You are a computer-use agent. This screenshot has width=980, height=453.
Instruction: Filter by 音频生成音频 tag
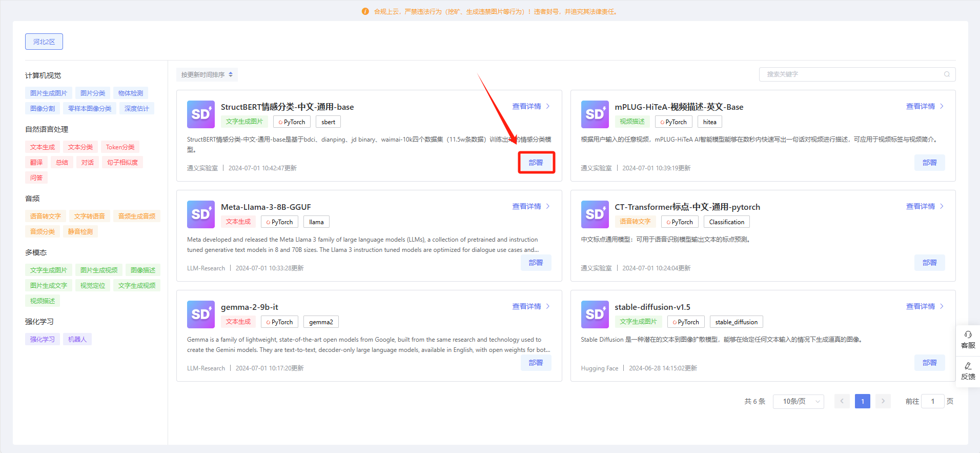137,216
